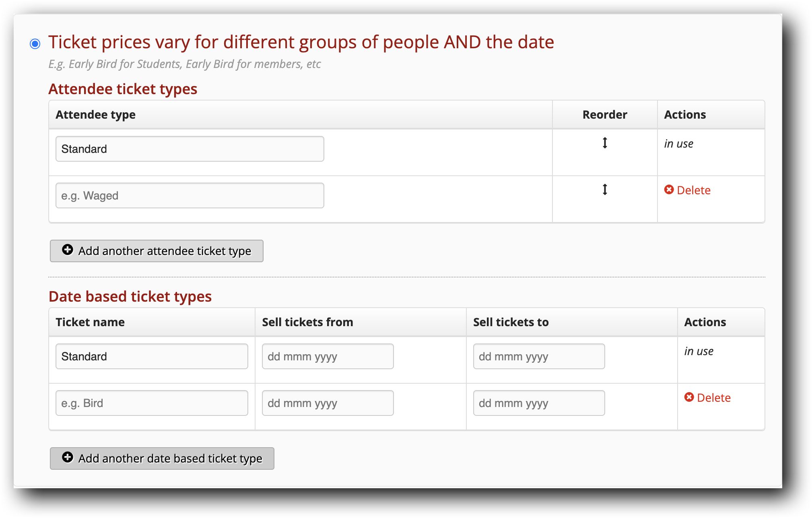Click the reorder arrows for the Standard attendee type
This screenshot has height=518, width=812.
click(x=605, y=143)
